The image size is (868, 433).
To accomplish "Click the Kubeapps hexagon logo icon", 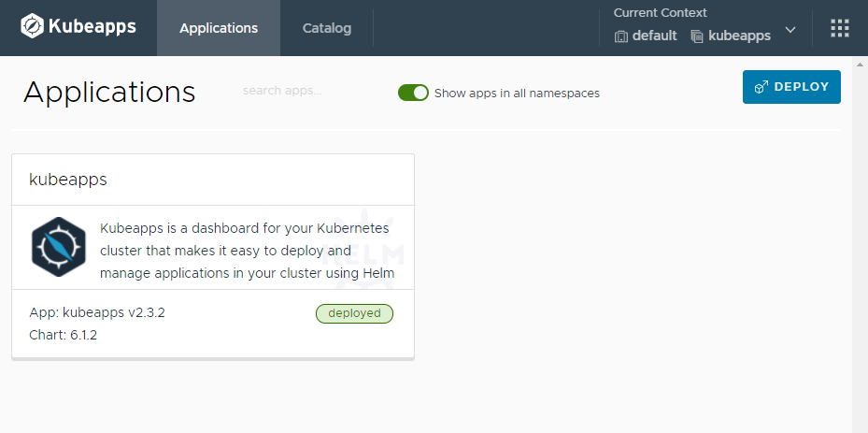I will coord(32,27).
